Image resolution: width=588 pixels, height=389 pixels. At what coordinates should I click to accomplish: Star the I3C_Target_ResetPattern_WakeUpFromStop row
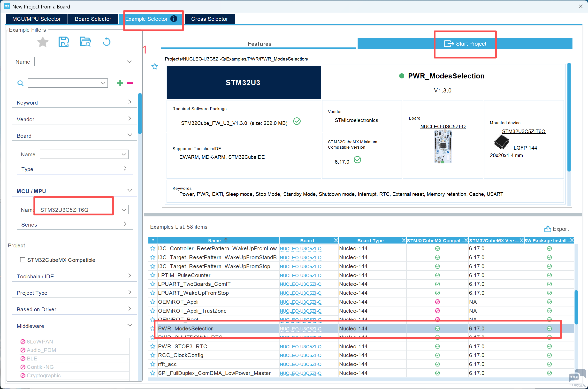[153, 266]
